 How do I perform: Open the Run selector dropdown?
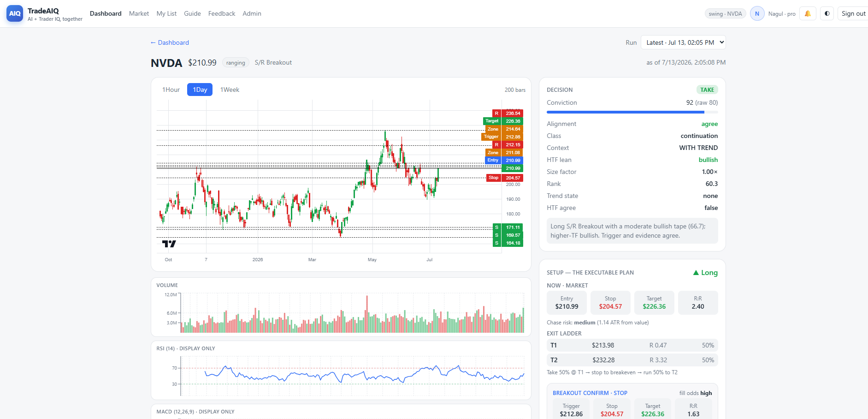683,42
